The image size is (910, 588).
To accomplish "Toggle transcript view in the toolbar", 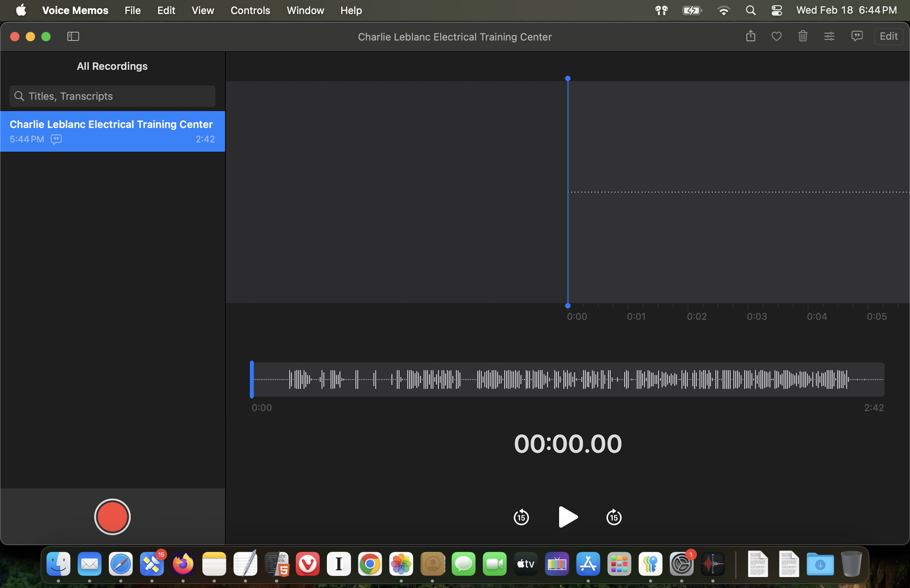I will [857, 36].
